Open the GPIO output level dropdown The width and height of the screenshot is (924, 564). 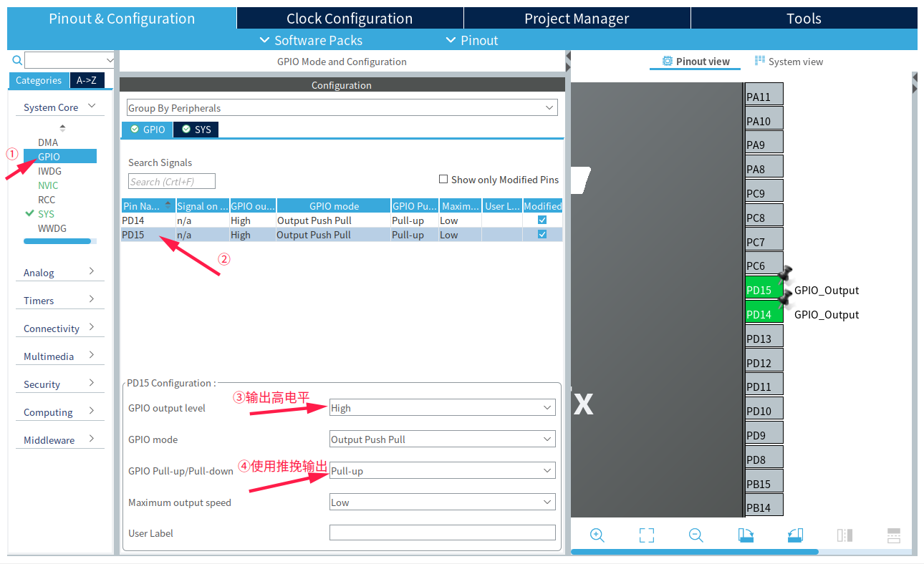[442, 408]
